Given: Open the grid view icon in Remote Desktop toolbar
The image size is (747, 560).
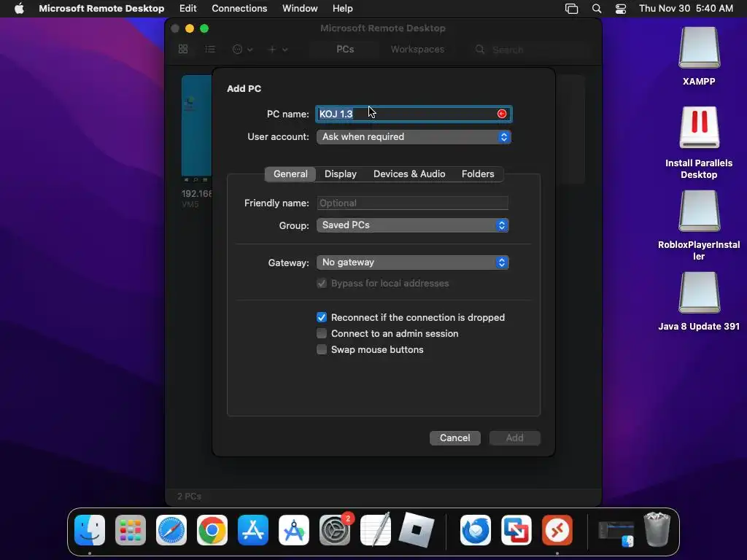Looking at the screenshot, I should tap(183, 49).
